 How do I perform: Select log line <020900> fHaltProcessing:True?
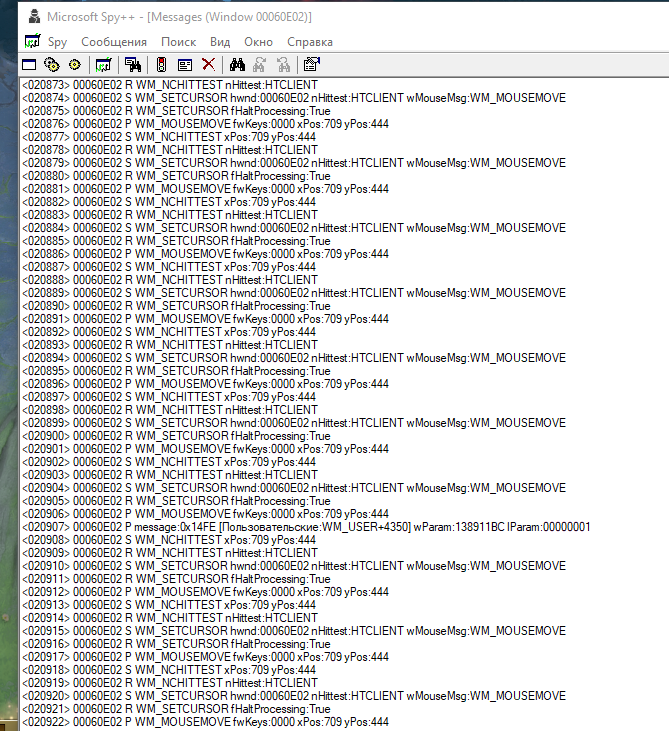coord(176,436)
